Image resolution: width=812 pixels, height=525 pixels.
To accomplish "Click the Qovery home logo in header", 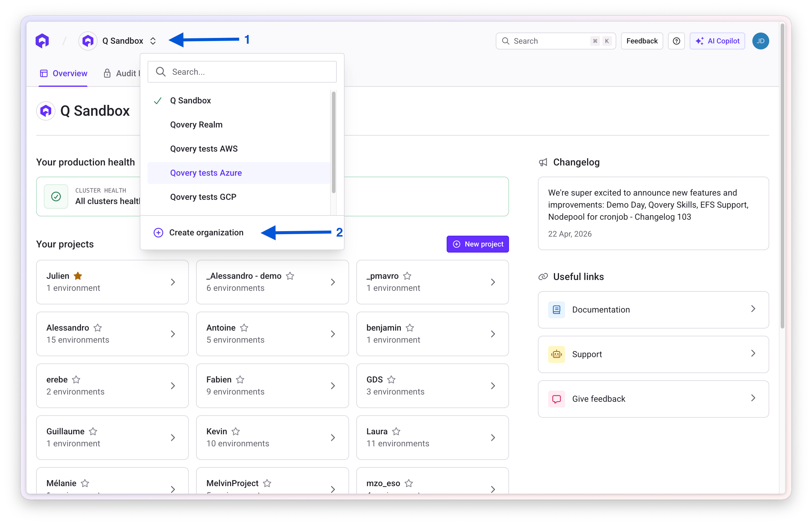I will [x=42, y=41].
